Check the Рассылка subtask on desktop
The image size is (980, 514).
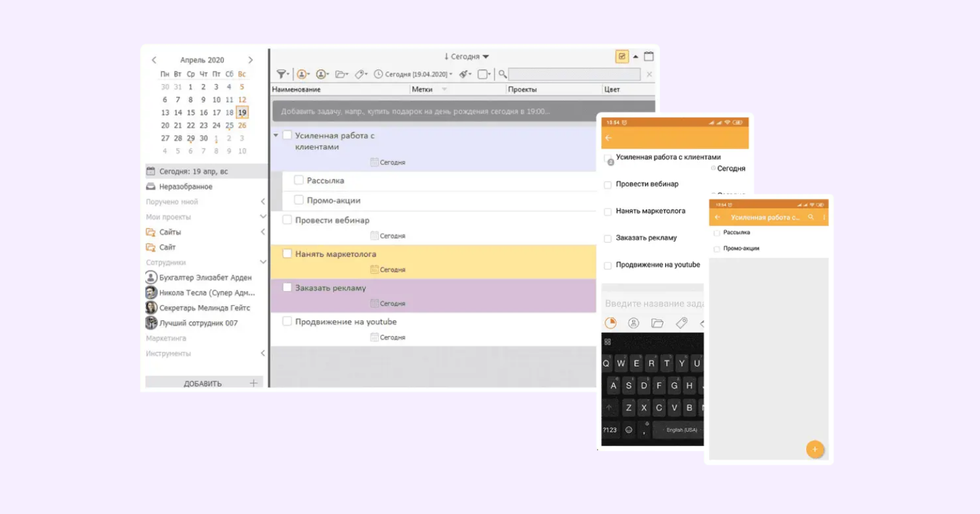click(x=299, y=180)
